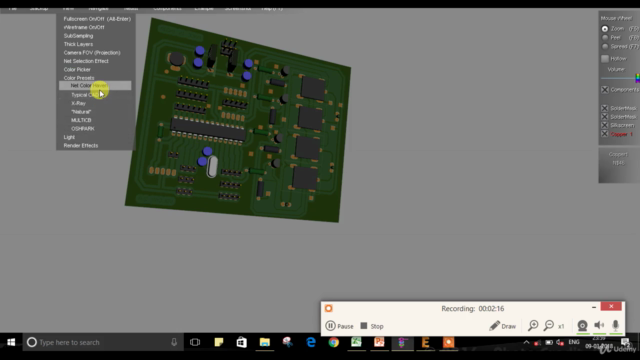The image size is (640, 360).
Task: Toggle the webcam icon in recorder
Action: click(x=582, y=325)
